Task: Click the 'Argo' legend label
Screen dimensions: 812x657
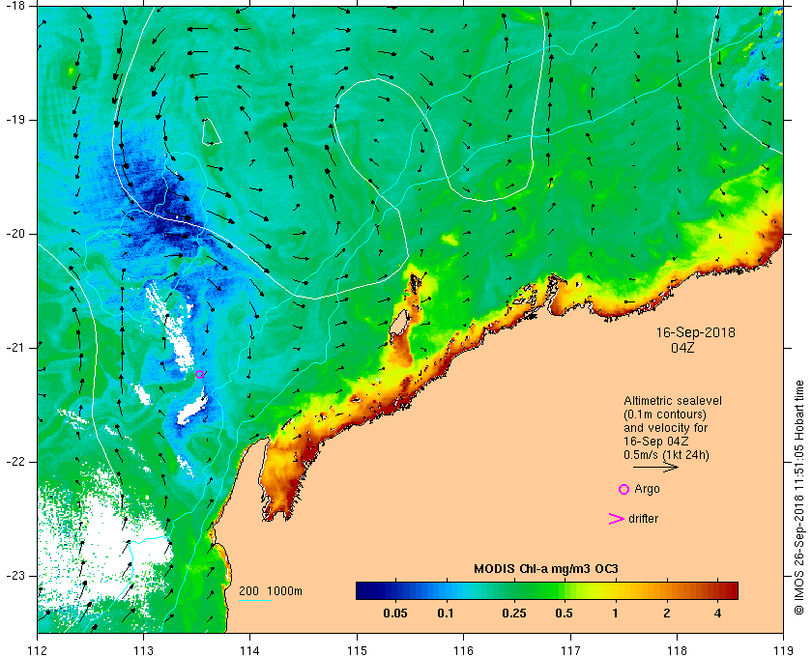Action: tap(648, 489)
